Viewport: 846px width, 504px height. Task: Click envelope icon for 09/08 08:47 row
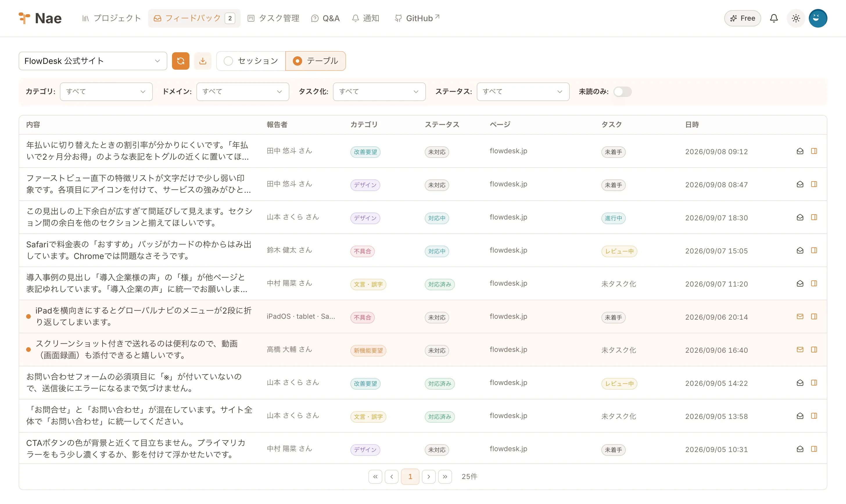pyautogui.click(x=800, y=184)
